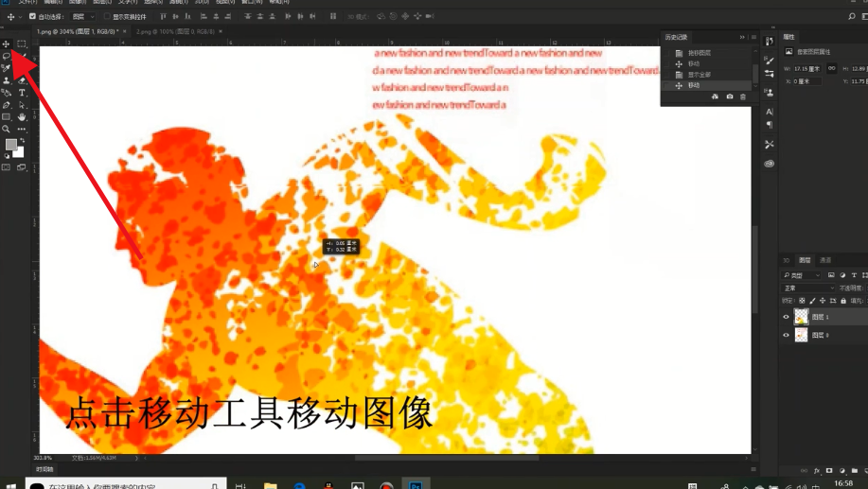Open the Clone Source panel icon
The height and width of the screenshot is (489, 868).
pyautogui.click(x=769, y=93)
